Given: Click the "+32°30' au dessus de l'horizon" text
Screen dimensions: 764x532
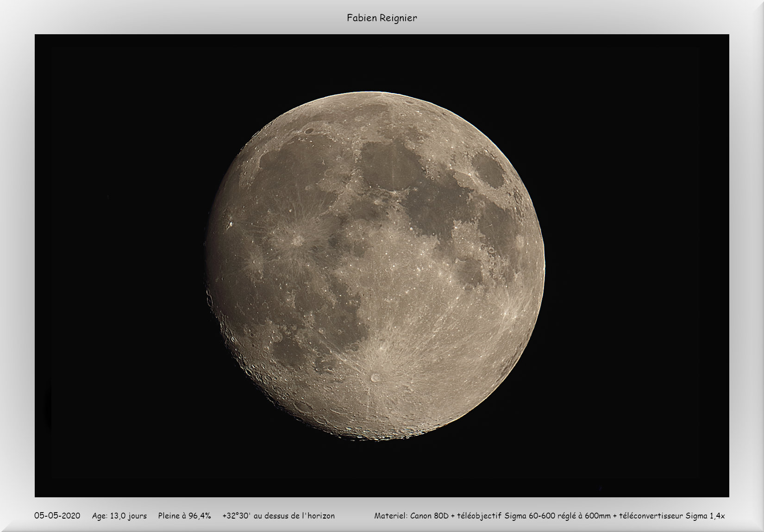Looking at the screenshot, I should (278, 516).
